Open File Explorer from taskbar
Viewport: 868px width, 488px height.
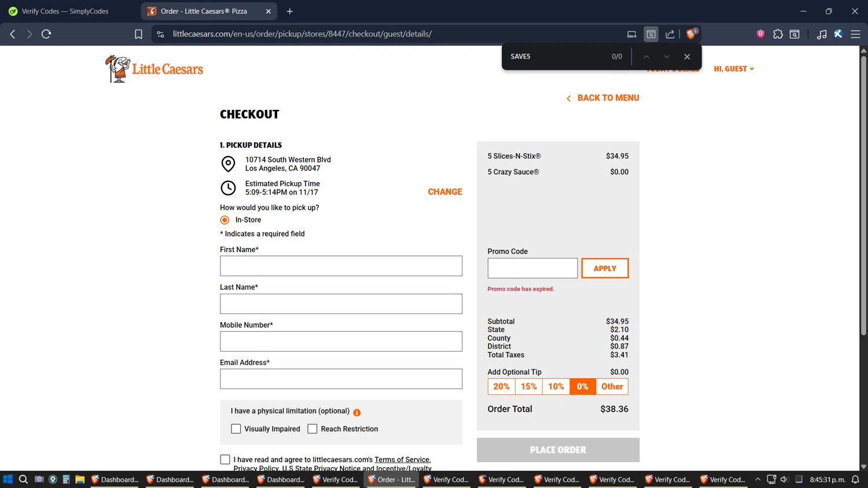tap(80, 479)
